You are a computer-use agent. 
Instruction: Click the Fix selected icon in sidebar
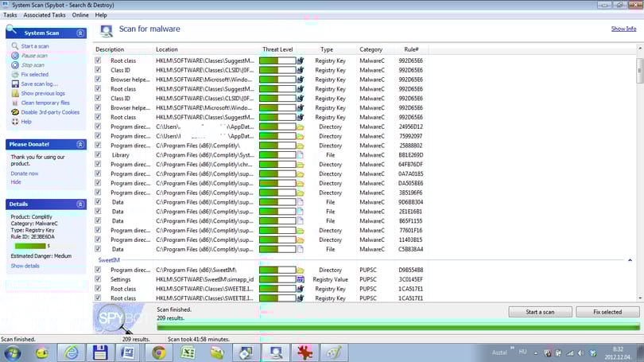pos(15,74)
